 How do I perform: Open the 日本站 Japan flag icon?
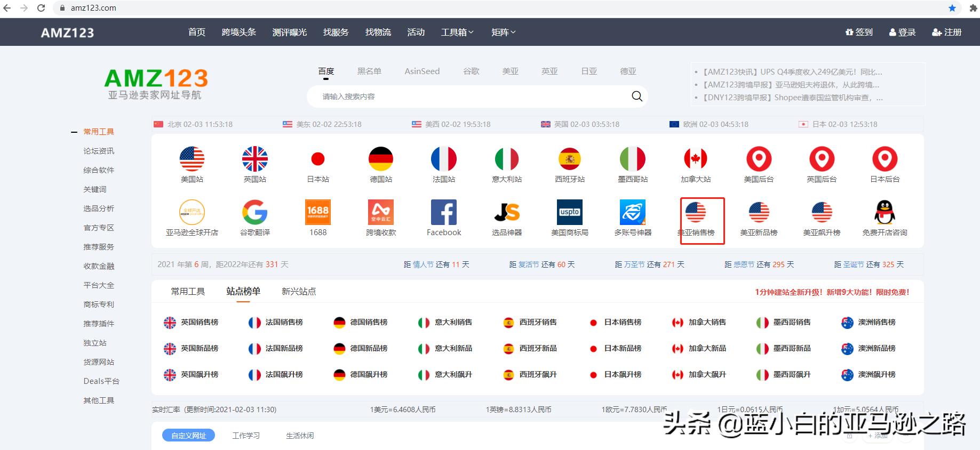click(x=318, y=158)
